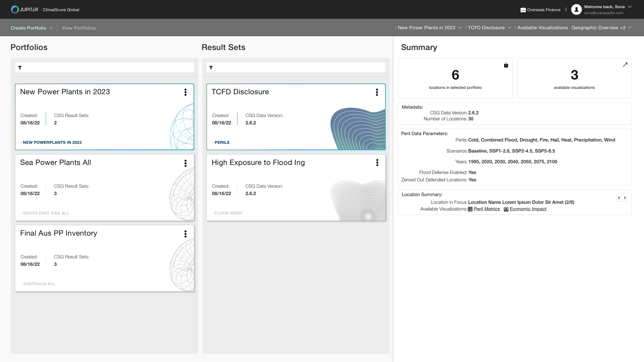Click the AUSTRALIA ALL tag
The image size is (644, 362).
point(39,284)
